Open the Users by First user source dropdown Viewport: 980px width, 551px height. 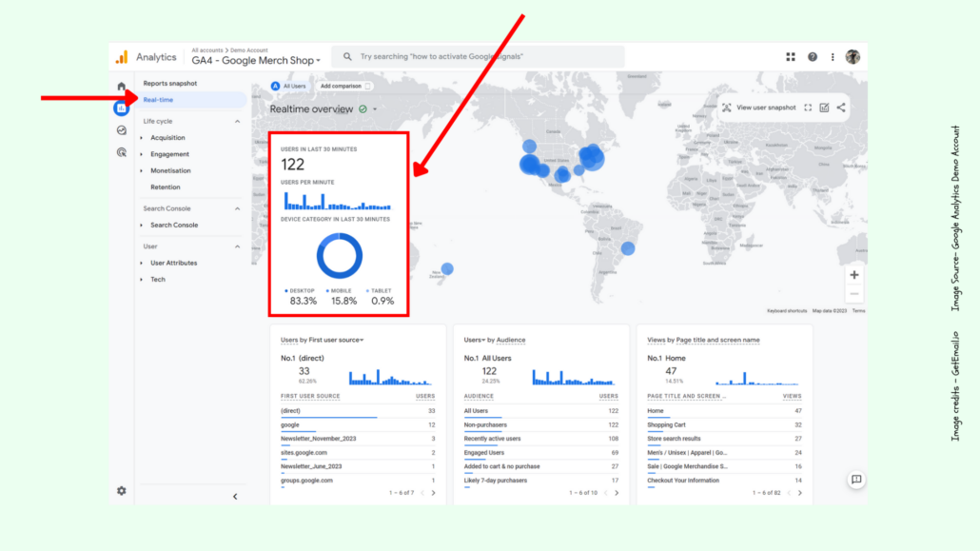tap(323, 340)
